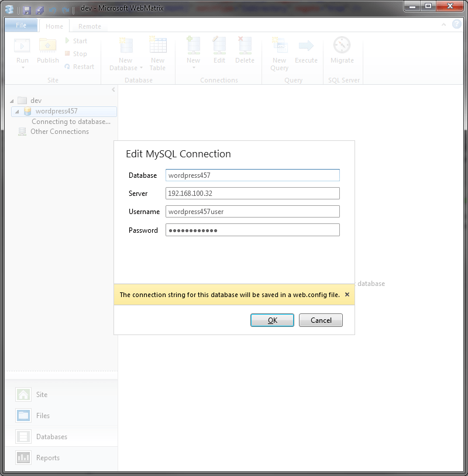Restart the site from ribbon
The width and height of the screenshot is (468, 476).
click(80, 67)
